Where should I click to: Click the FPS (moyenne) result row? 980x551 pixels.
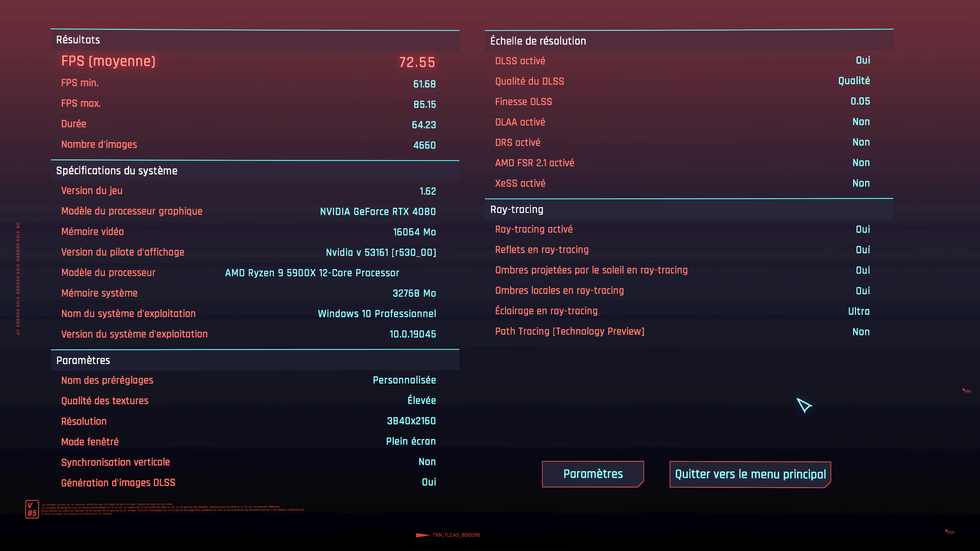(x=248, y=61)
